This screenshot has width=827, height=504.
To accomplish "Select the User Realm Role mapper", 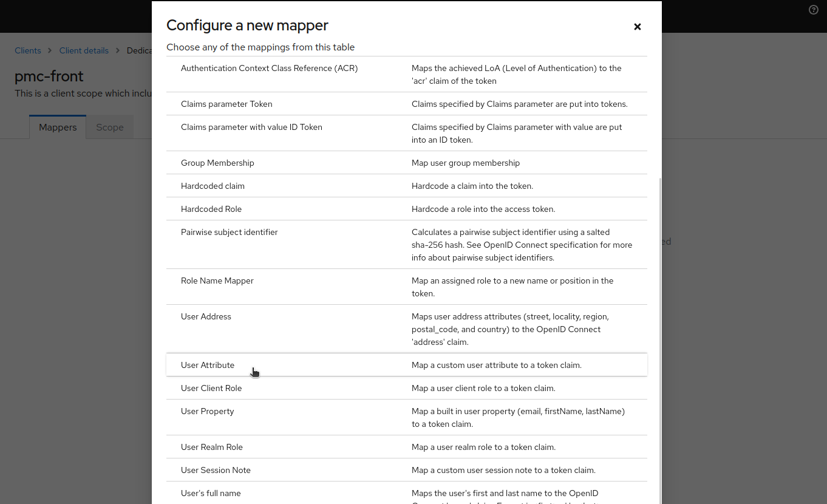I will [211, 447].
